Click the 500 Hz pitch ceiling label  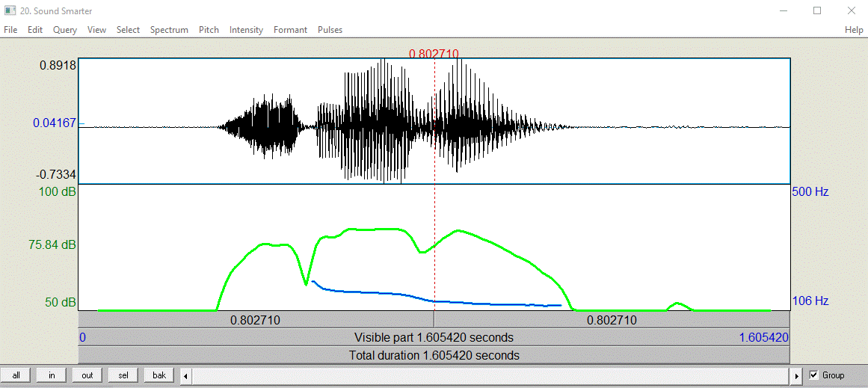click(810, 192)
